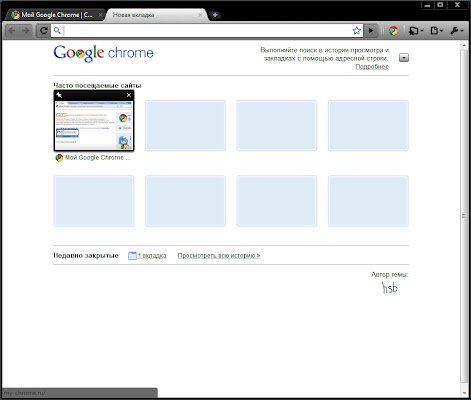Reopen the 1 вкладка recently closed link
471x400 pixels.
[x=152, y=256]
